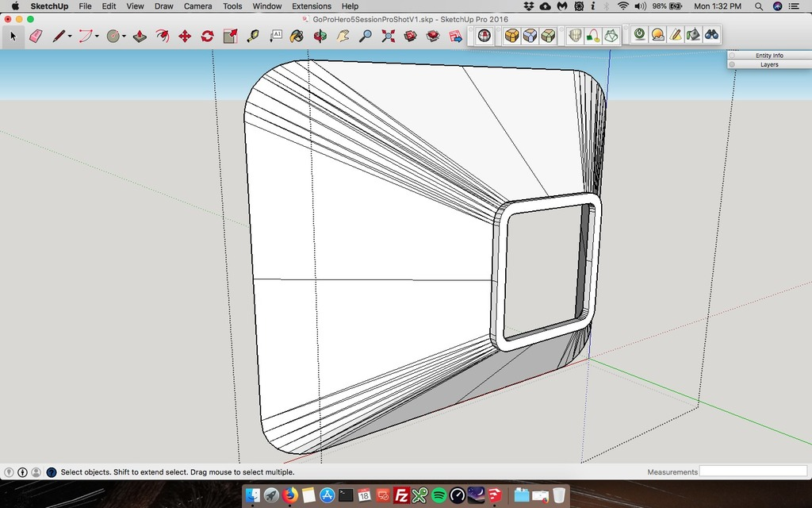Screen dimensions: 812x508
Task: Activate the Push/Pull tool
Action: coord(140,36)
